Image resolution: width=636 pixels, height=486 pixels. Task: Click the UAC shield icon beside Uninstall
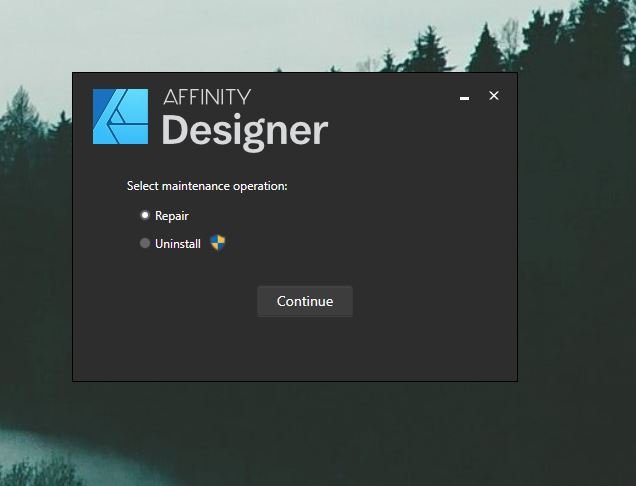point(218,243)
